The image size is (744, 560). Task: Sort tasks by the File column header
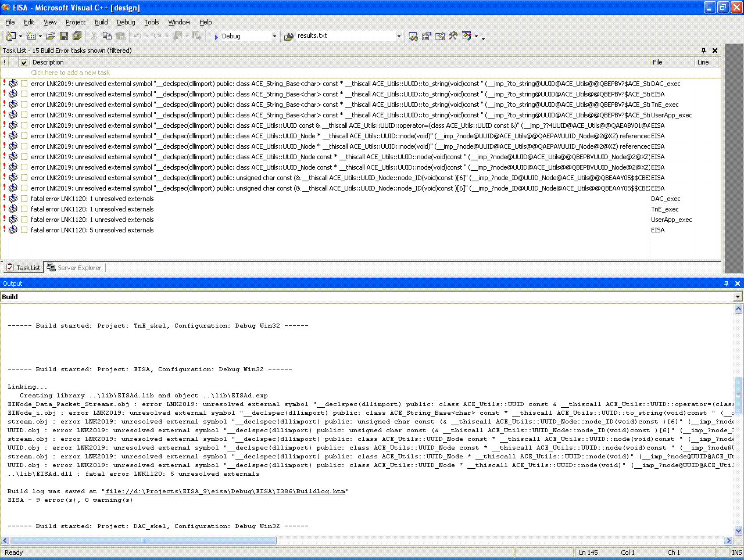pos(673,62)
